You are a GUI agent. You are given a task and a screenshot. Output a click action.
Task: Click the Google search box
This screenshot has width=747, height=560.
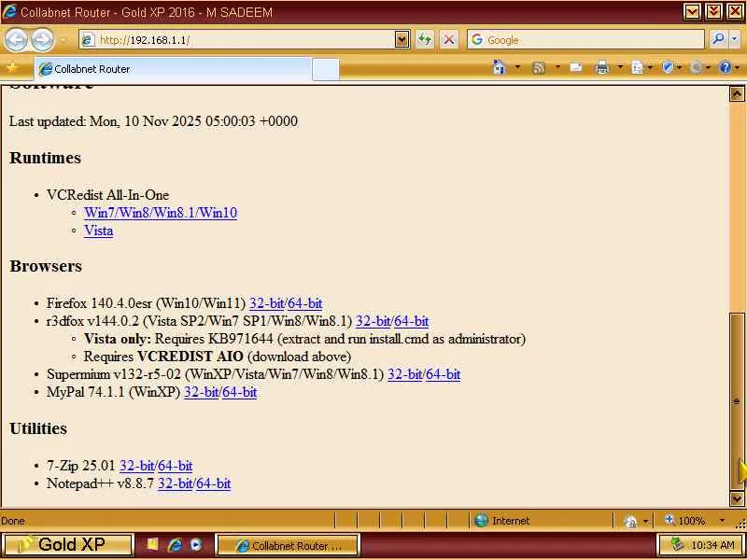[x=585, y=40]
